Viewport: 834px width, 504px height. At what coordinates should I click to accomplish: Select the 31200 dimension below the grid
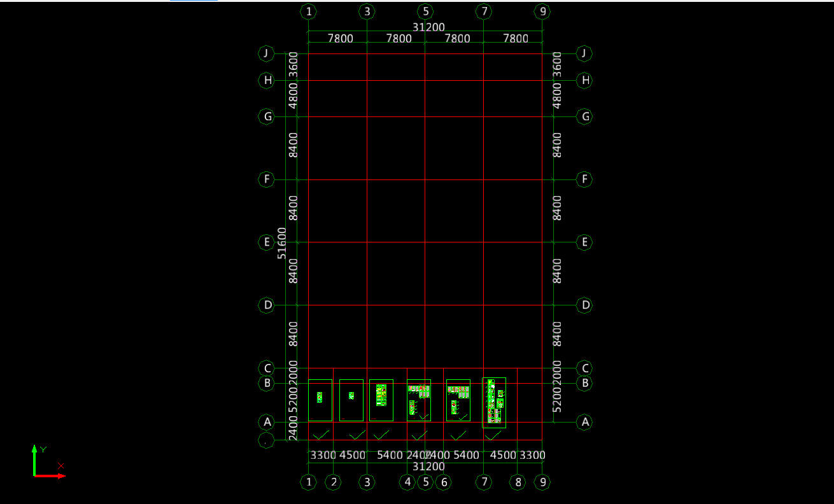point(428,466)
